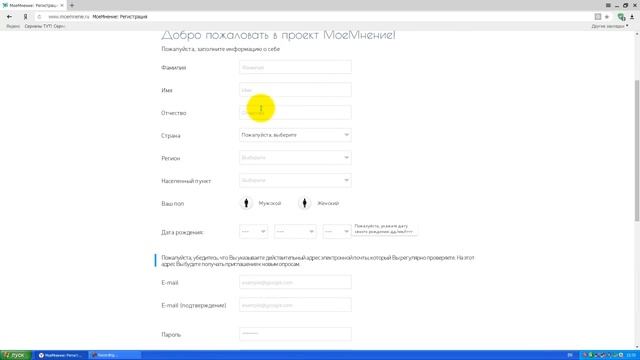Image resolution: width=640 pixels, height=360 pixels.
Task: Click the page vertical scrollbar thumb
Action: tap(637, 150)
